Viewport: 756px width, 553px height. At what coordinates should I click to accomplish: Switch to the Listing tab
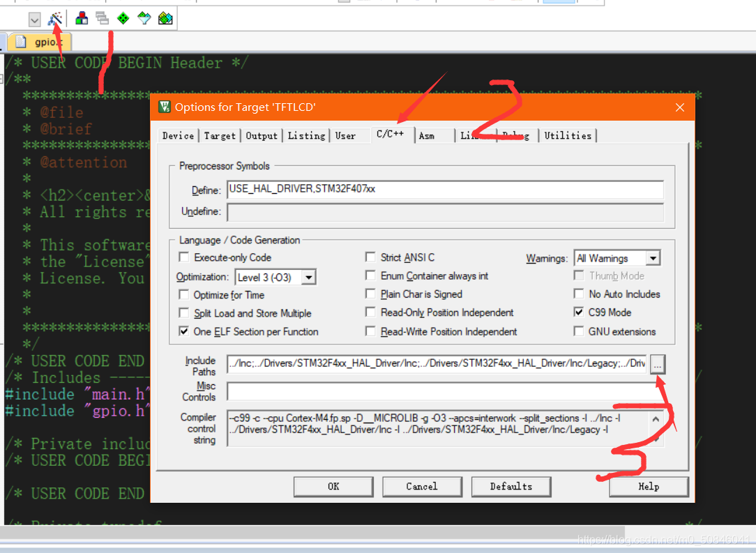point(306,136)
